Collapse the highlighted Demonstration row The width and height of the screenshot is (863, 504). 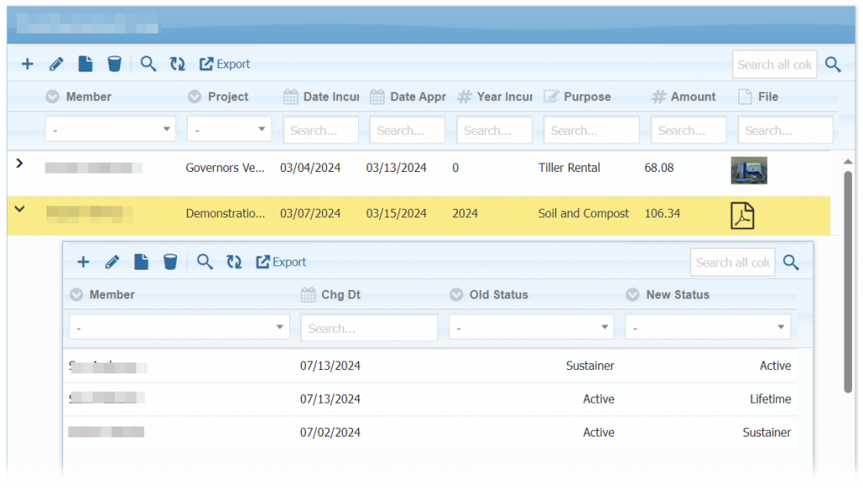(19, 209)
